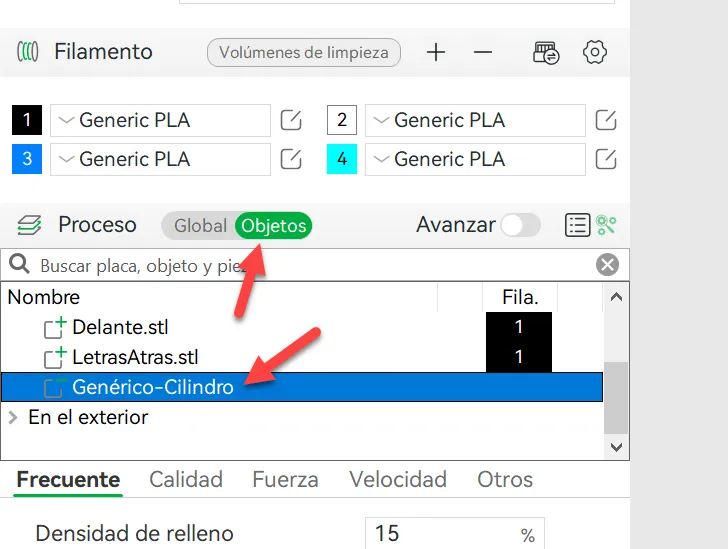The width and height of the screenshot is (728, 549).
Task: Toggle the Avanzar switch on
Action: tap(520, 225)
